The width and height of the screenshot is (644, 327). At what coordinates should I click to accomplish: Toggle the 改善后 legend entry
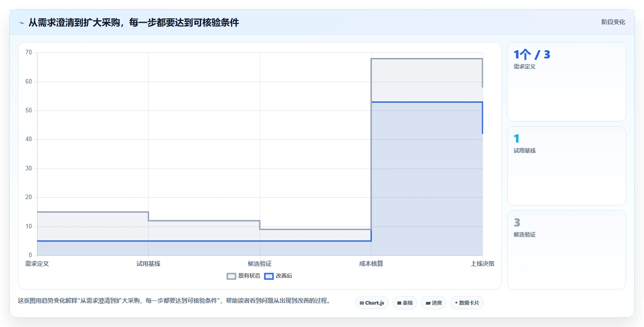(278, 276)
